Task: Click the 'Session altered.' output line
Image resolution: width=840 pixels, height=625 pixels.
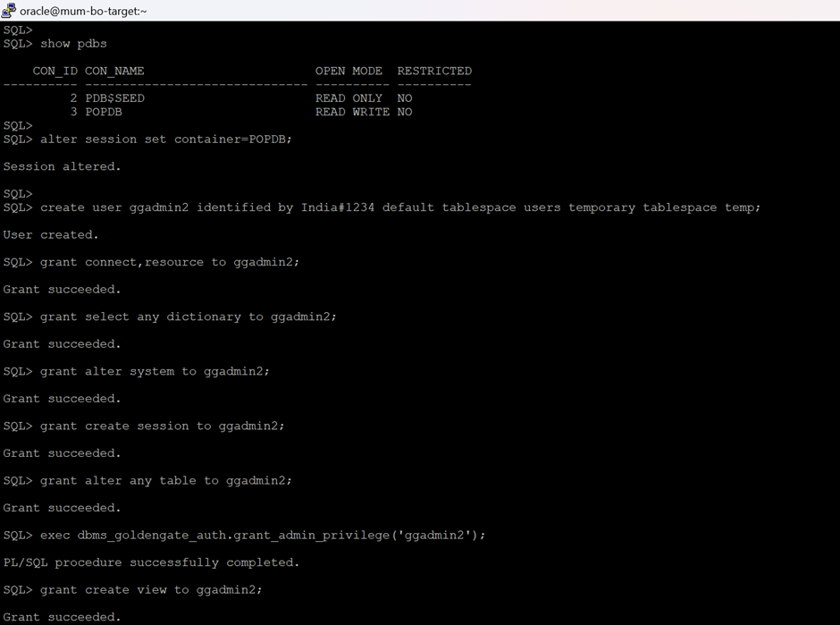Action: 62,166
